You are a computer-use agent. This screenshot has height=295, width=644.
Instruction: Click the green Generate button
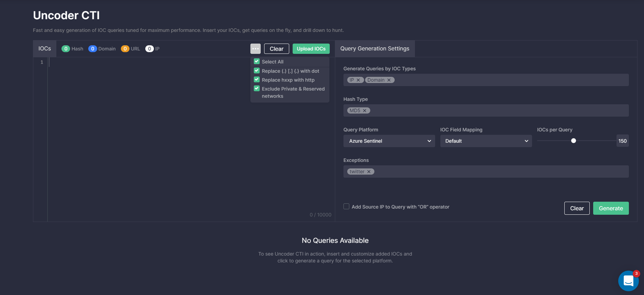tap(611, 208)
